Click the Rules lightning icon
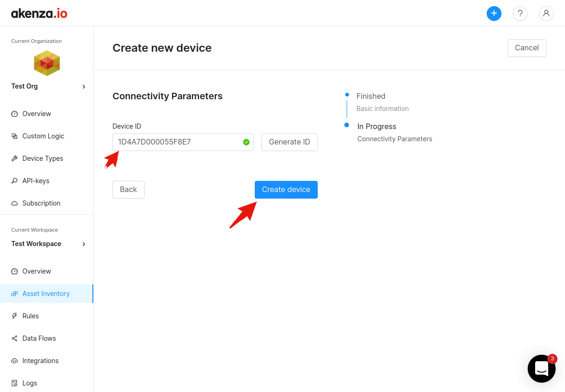565x392 pixels. (14, 316)
